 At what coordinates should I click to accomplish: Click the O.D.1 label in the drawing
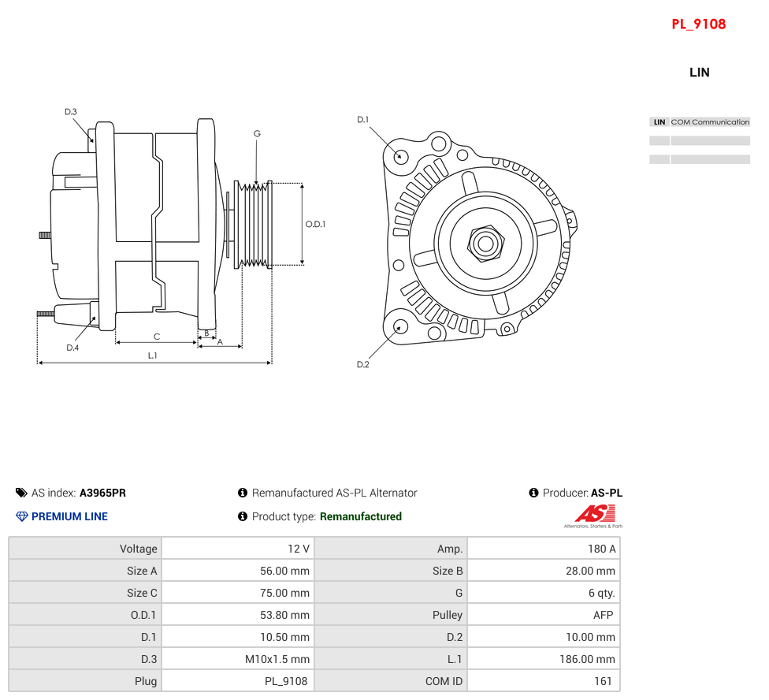pos(315,224)
